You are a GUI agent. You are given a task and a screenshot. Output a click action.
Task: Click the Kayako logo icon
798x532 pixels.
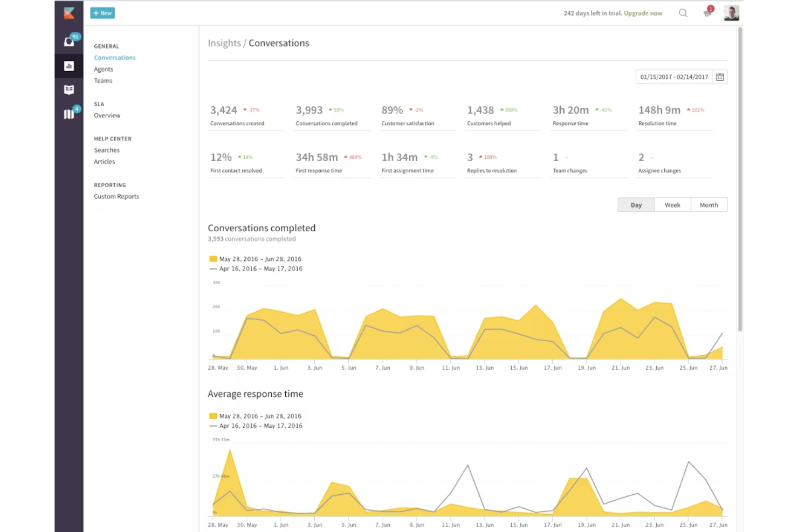[x=69, y=13]
